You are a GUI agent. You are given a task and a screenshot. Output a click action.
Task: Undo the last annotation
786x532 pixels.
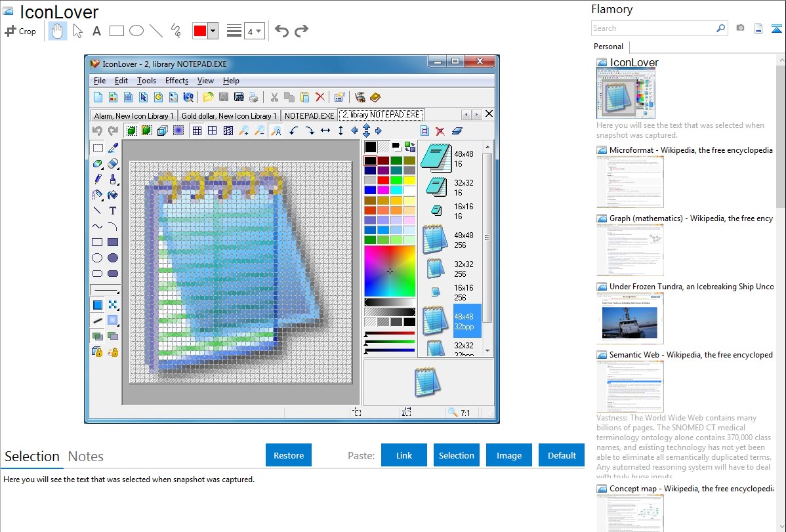click(281, 31)
